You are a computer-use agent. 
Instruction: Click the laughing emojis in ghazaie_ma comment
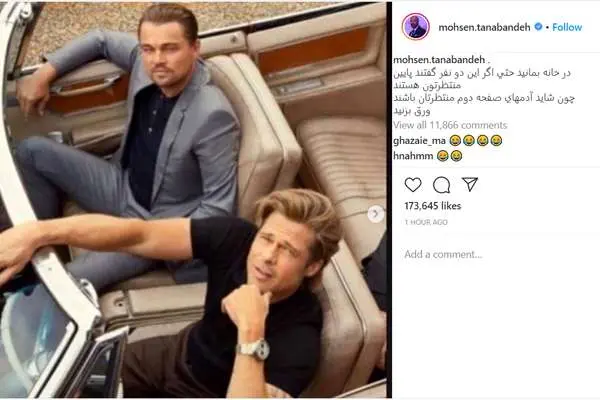click(x=476, y=141)
